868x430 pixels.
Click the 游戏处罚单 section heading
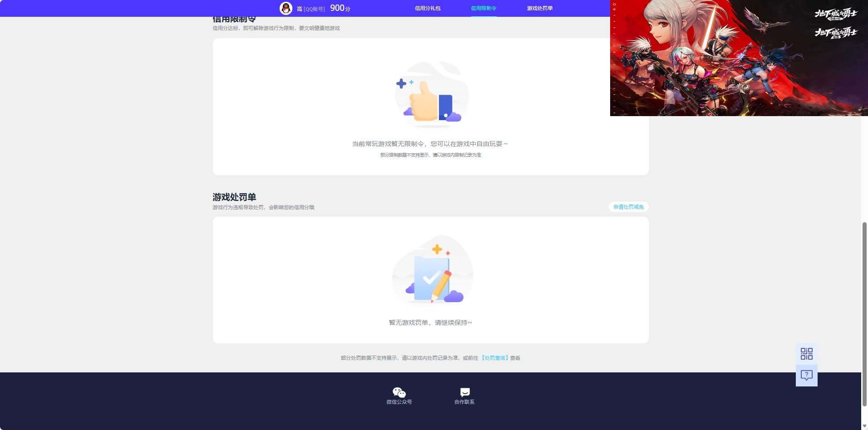coord(234,197)
